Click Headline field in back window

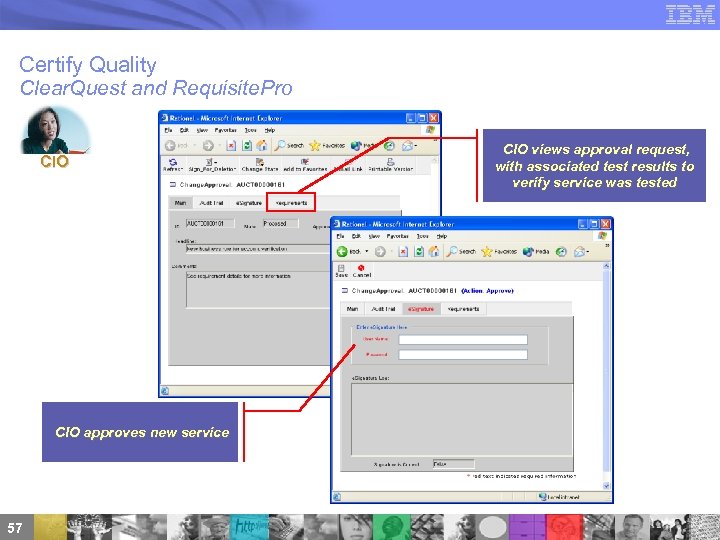point(258,249)
